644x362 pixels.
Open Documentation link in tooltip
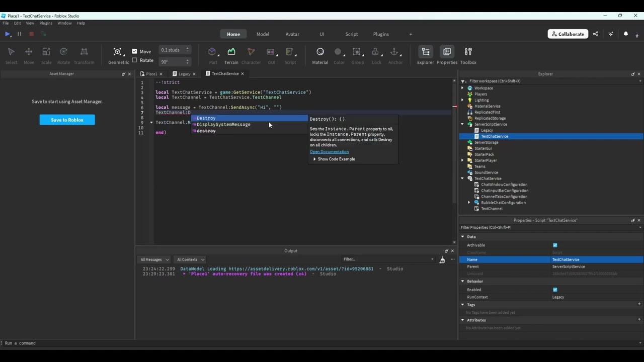coord(329,152)
